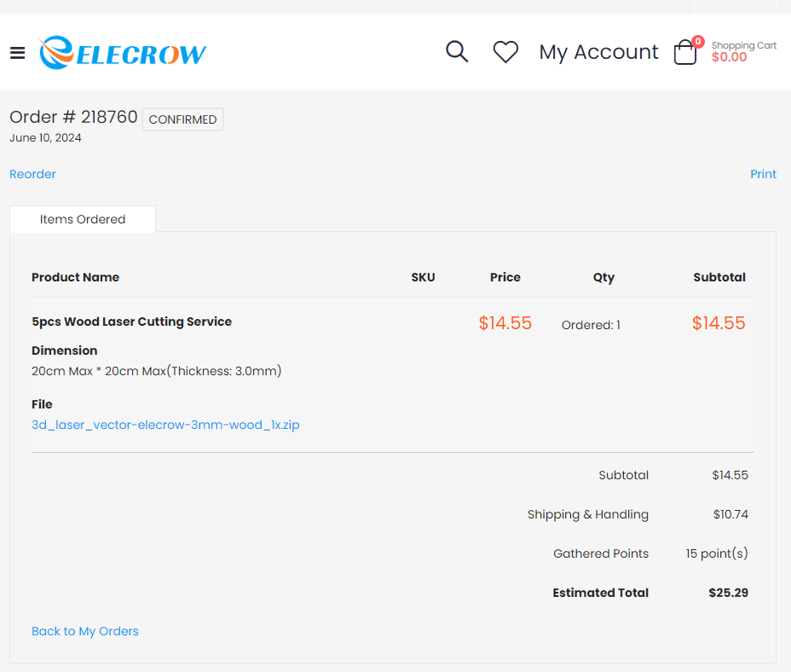Click the Product Name column header
Viewport: 791px width, 672px height.
coord(75,277)
